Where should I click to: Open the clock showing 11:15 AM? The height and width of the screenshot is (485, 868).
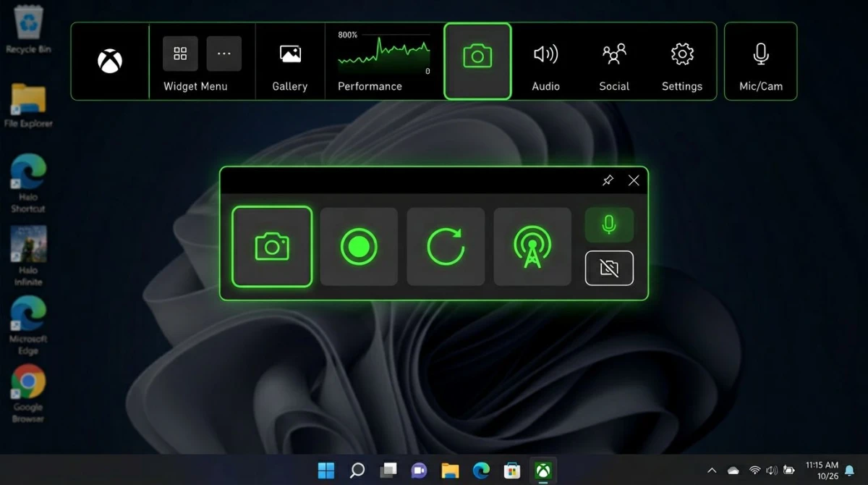(x=822, y=471)
